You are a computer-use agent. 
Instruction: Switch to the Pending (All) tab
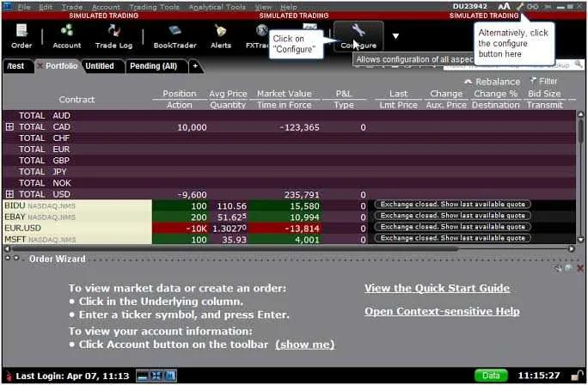point(153,66)
